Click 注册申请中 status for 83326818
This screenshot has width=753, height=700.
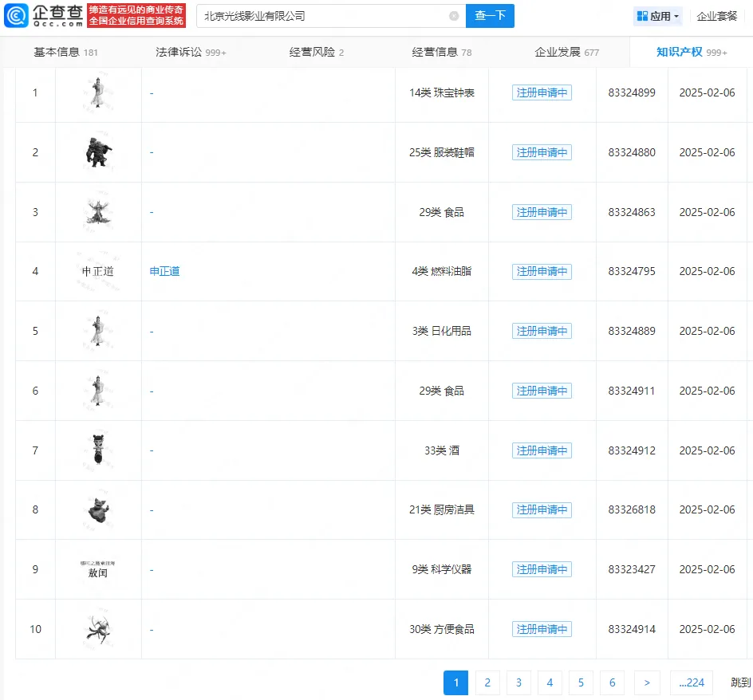point(542,509)
